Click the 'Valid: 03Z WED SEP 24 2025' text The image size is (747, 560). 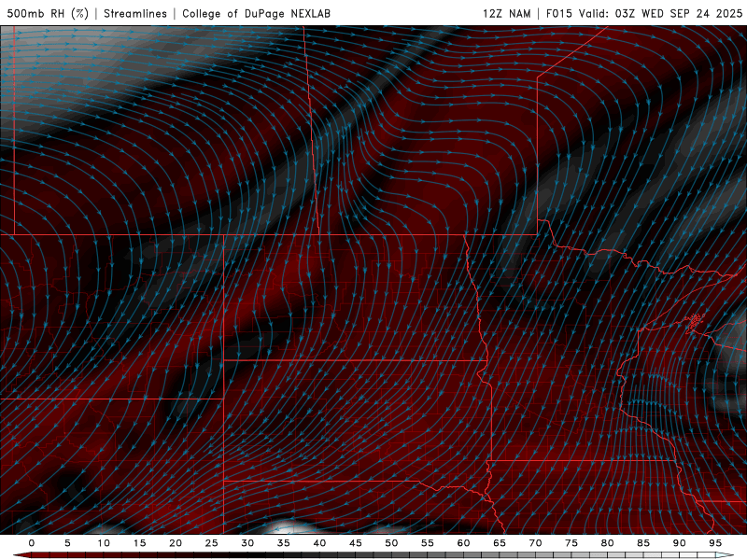pos(660,14)
